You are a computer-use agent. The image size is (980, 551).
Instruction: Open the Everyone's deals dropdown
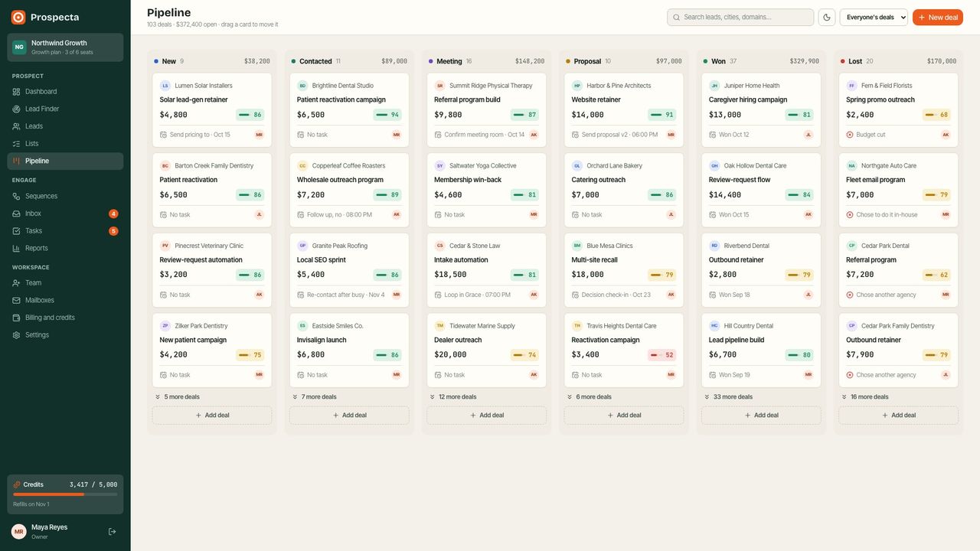coord(874,18)
